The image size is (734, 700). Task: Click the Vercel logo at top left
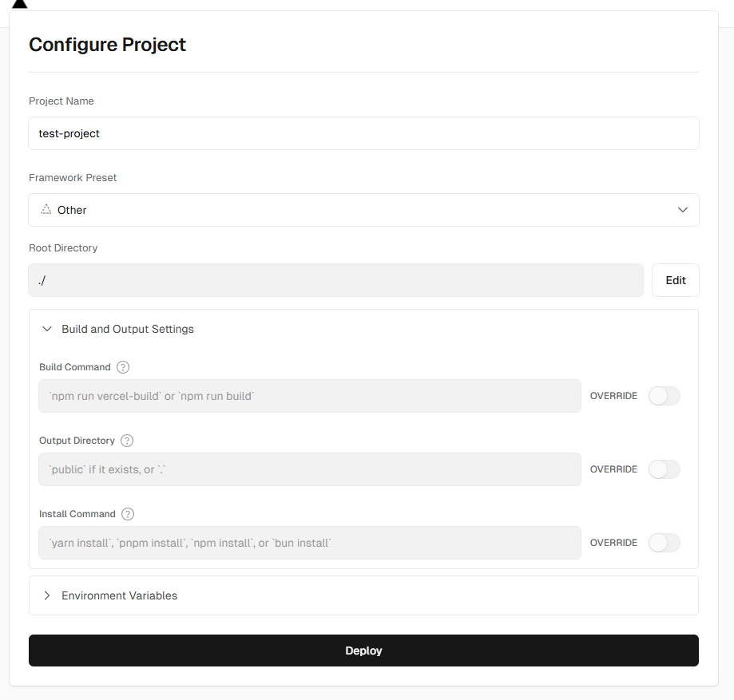click(19, 4)
